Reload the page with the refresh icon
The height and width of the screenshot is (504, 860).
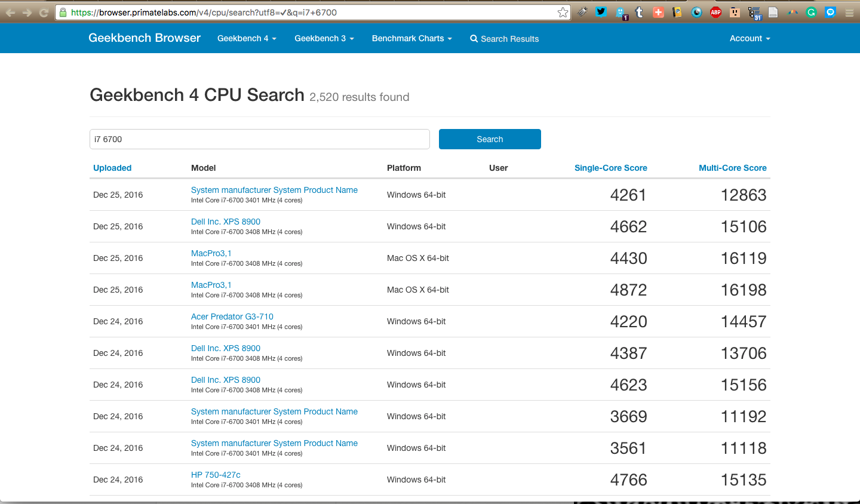point(44,13)
